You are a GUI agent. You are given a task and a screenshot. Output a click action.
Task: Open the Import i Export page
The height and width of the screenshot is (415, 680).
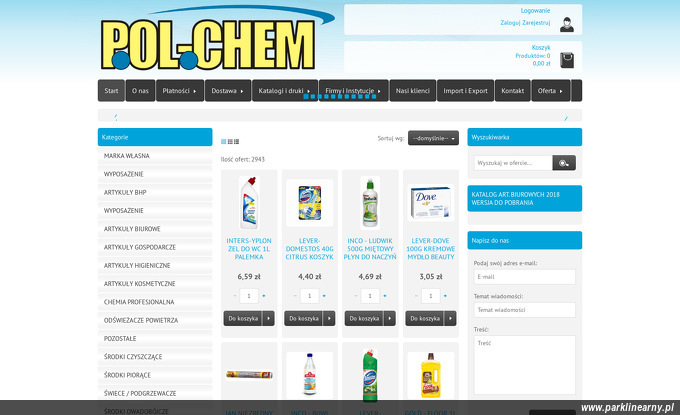(x=465, y=91)
